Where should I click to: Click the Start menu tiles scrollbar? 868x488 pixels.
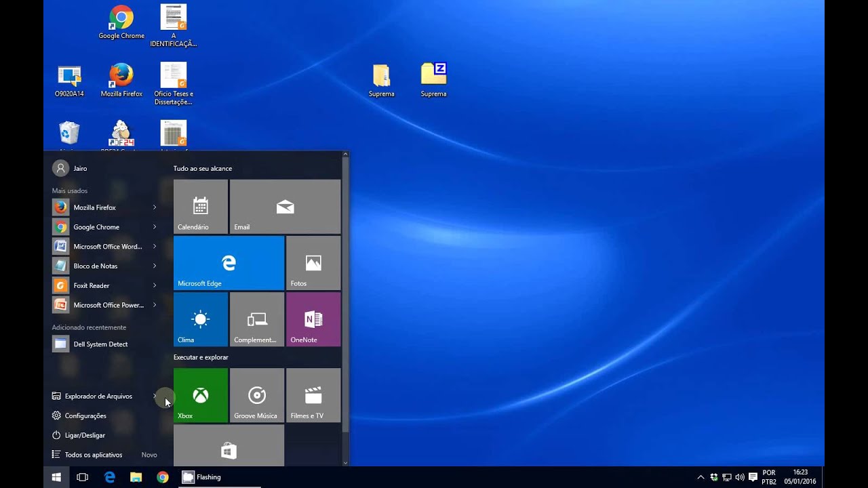pos(345,295)
